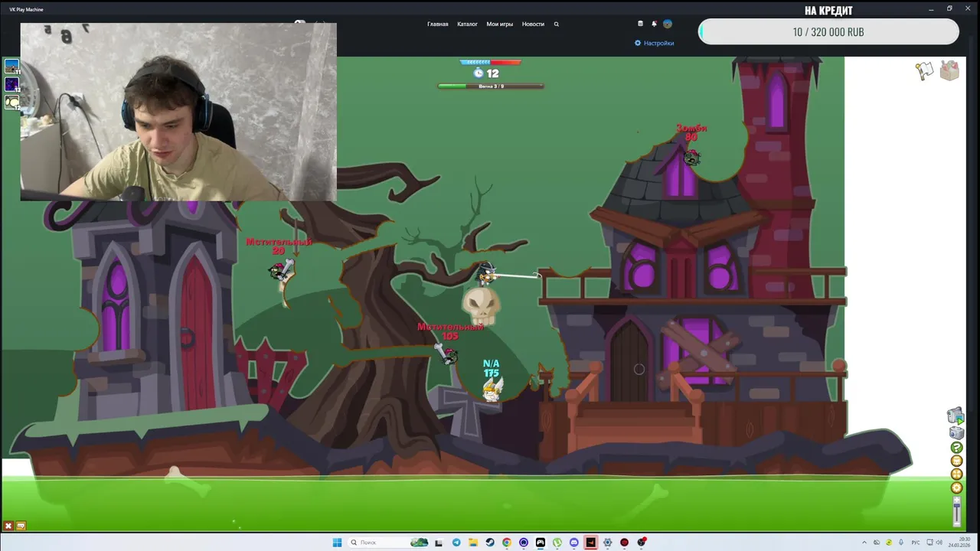
Task: Switch the РУС input language
Action: [x=915, y=543]
